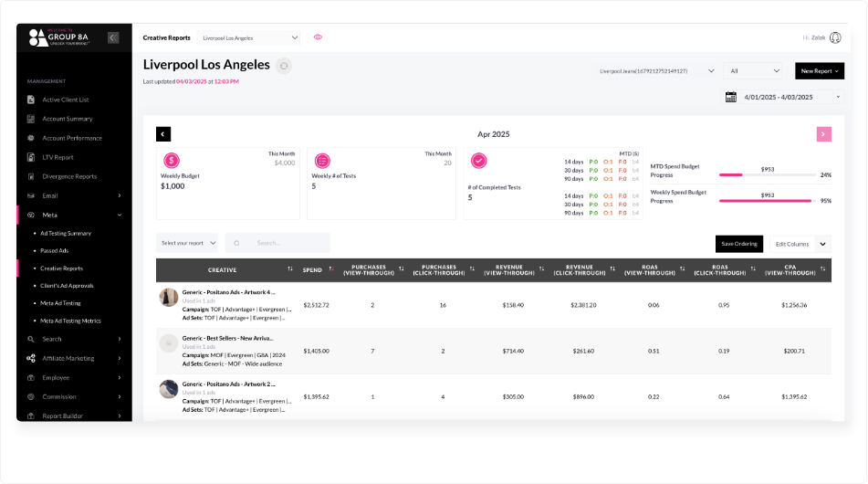Screen dimensions: 868x484
Task: Open Ad Testing Summary submenu item
Action: click(x=66, y=233)
